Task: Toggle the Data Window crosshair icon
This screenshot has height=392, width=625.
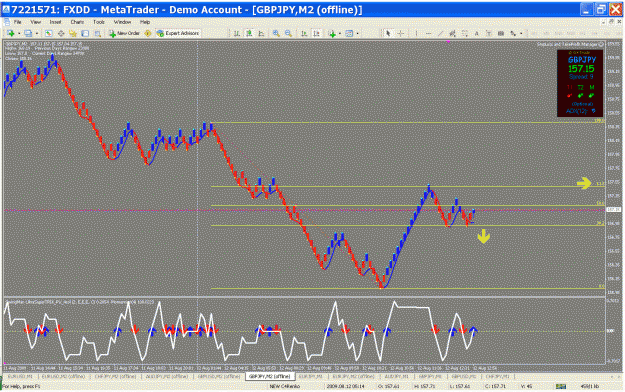Action: [x=61, y=33]
